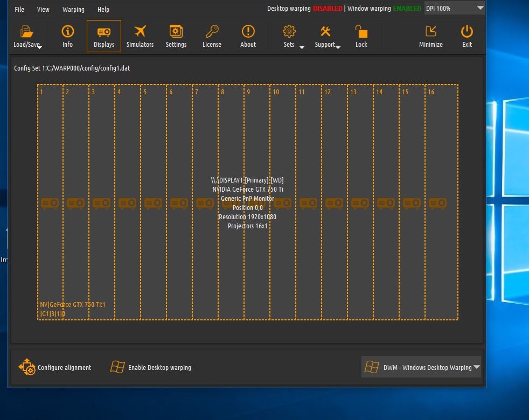Click the Desktop warping DISABLED status
The width and height of the screenshot is (529, 420).
coord(305,9)
